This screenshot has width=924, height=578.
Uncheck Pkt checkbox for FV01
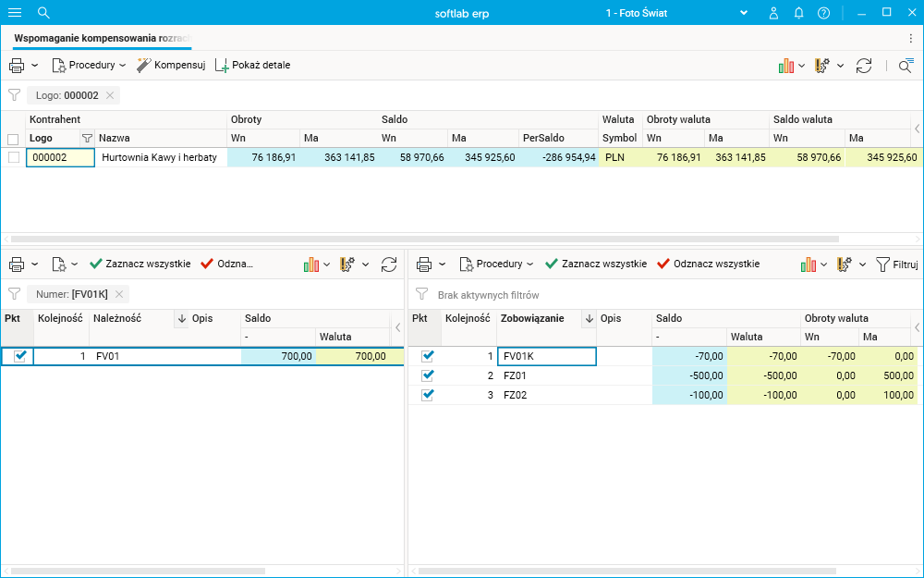(20, 356)
